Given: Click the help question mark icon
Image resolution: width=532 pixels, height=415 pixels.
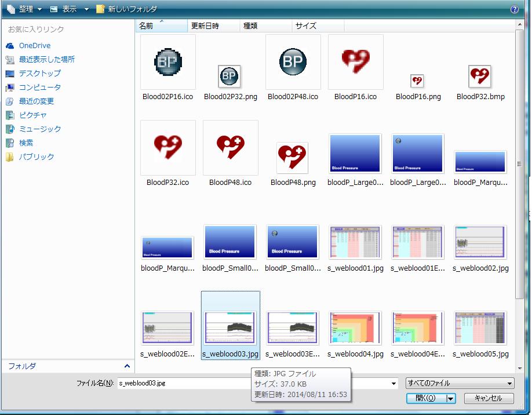Looking at the screenshot, I should click(514, 9).
